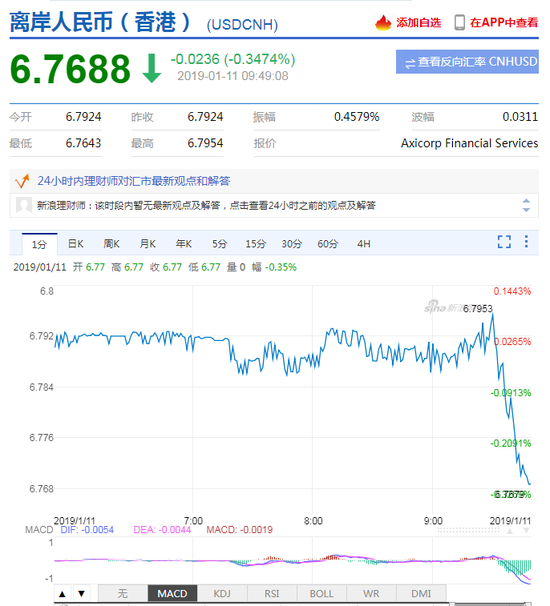Click the up arrow in the news scroller
The image size is (550, 606).
(526, 201)
